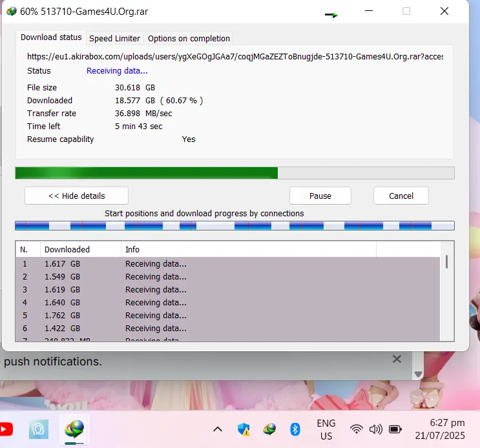Select connection 6 with 1.422 GB
Viewport: 480px width, 448px height.
228,328
